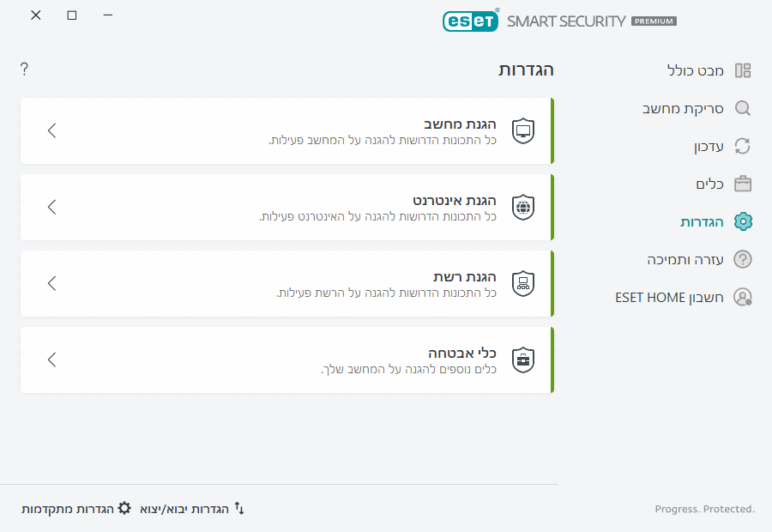Viewport: 772px width, 532px height.
Task: Click the Update refresh arrows icon
Action: [x=743, y=146]
